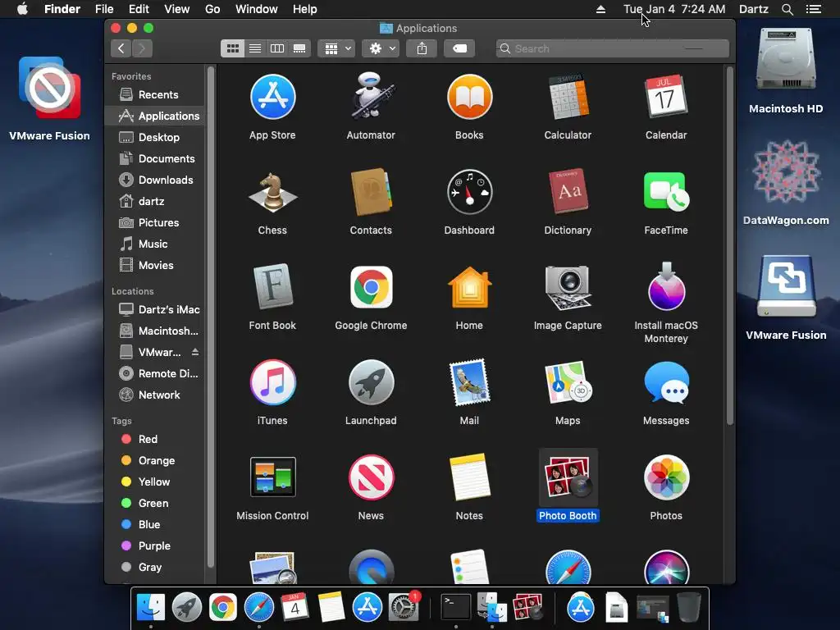
Task: Open the group-by arrangement dropdown
Action: pyautogui.click(x=336, y=48)
